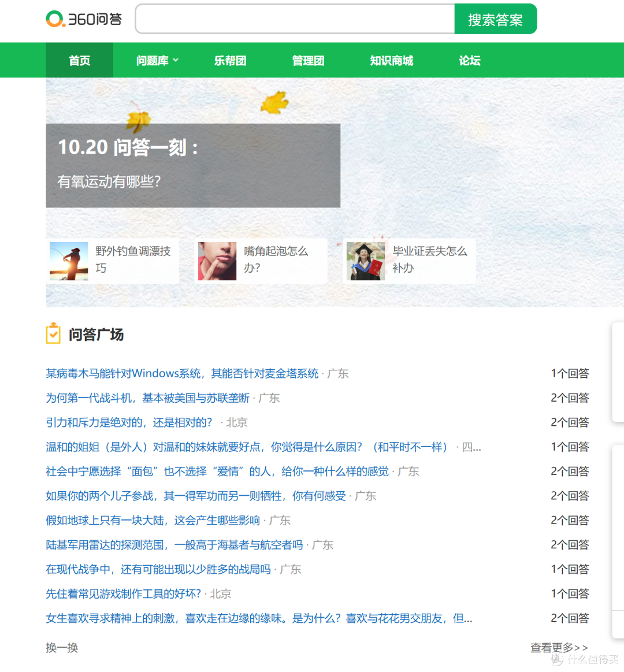
Task: Open question 女生喜欢寻求精神上的刺激
Action: coord(259,618)
